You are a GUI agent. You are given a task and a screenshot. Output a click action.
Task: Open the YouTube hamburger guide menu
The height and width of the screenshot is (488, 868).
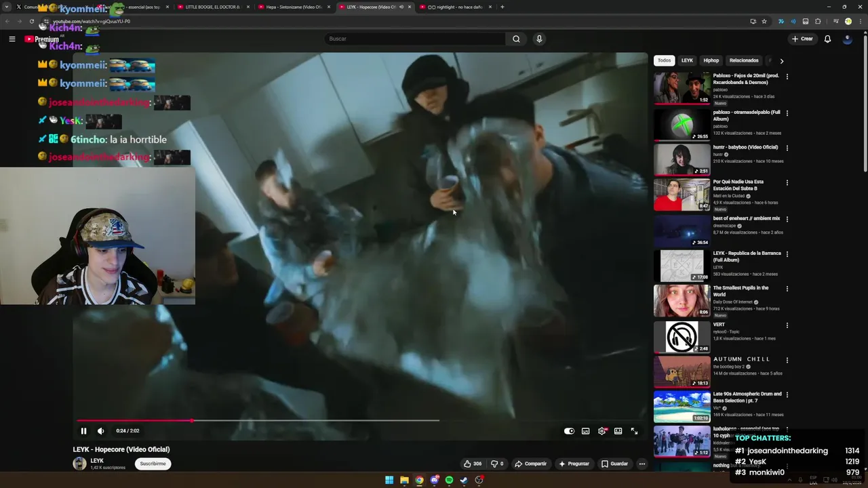pyautogui.click(x=12, y=39)
